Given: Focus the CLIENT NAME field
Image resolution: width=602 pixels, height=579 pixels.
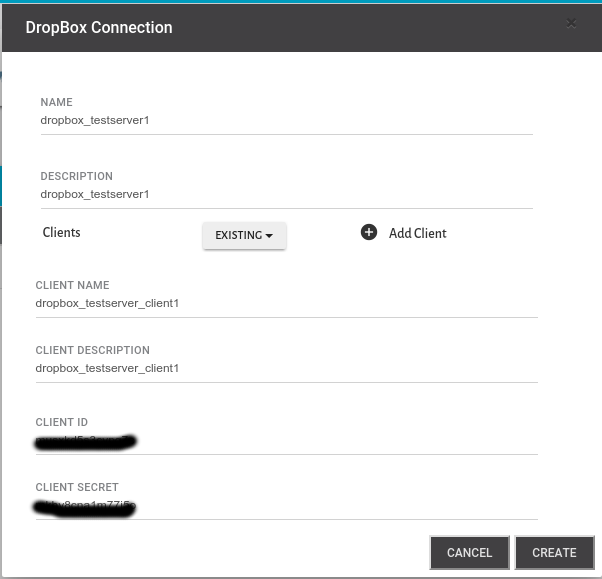Looking at the screenshot, I should 286,304.
